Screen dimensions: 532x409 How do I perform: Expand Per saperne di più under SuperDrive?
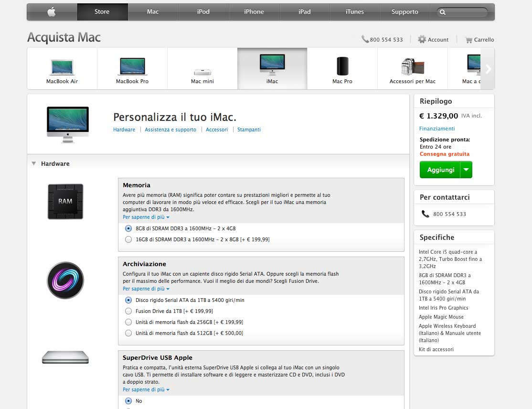146,389
